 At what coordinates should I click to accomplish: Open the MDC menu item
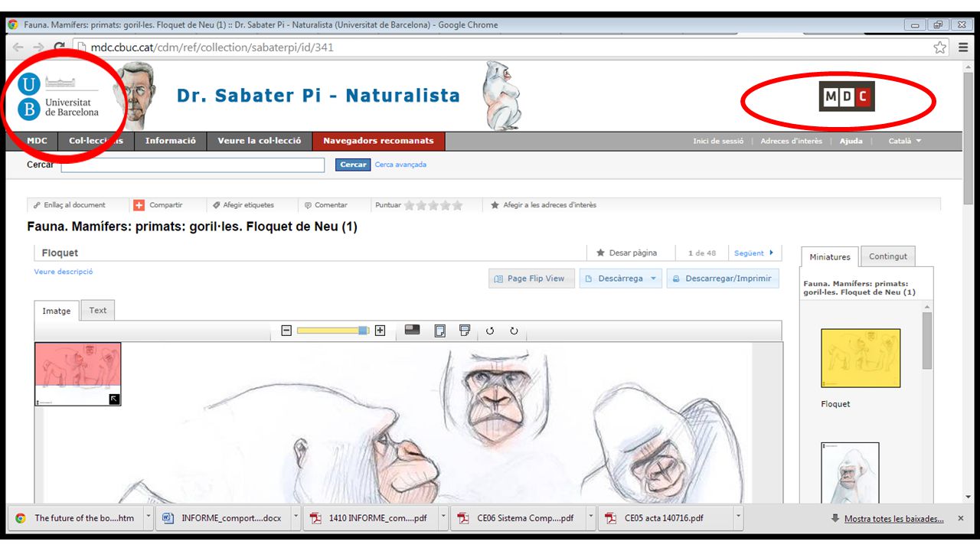point(37,141)
